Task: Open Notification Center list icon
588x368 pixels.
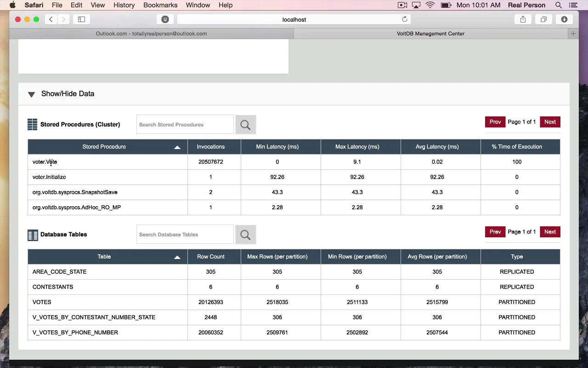Action: [573, 5]
